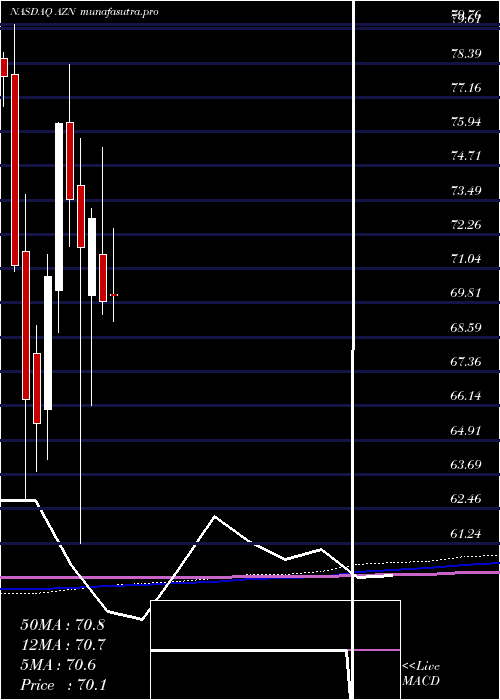Click the 73.49 price axis label
The width and height of the screenshot is (500, 700).
[466, 190]
